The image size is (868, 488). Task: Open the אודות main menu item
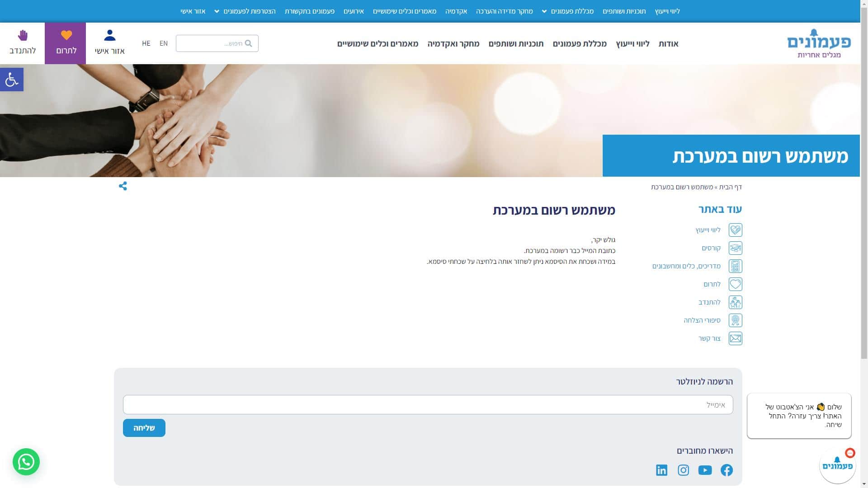pos(668,44)
